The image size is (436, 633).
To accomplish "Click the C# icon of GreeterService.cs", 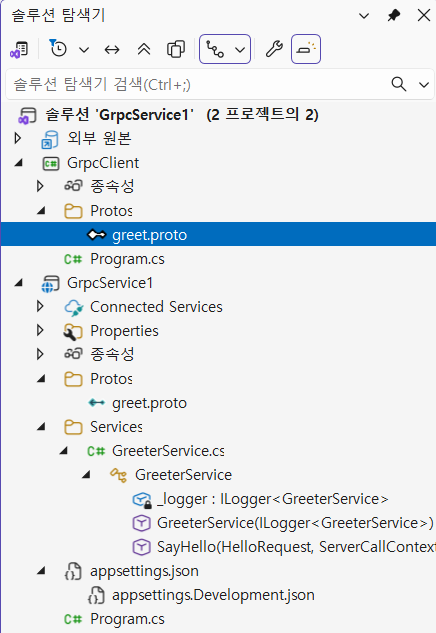I will (96, 451).
